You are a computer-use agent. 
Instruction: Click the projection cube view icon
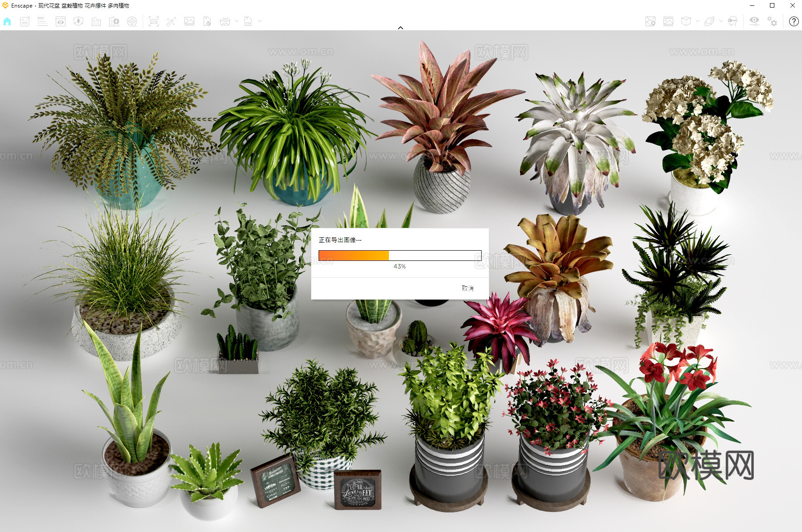(x=686, y=21)
